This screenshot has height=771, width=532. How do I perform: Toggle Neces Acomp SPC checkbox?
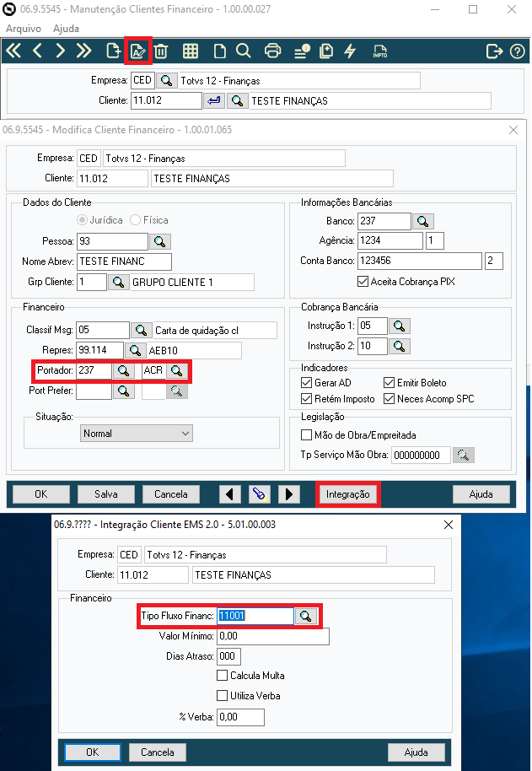coord(389,399)
